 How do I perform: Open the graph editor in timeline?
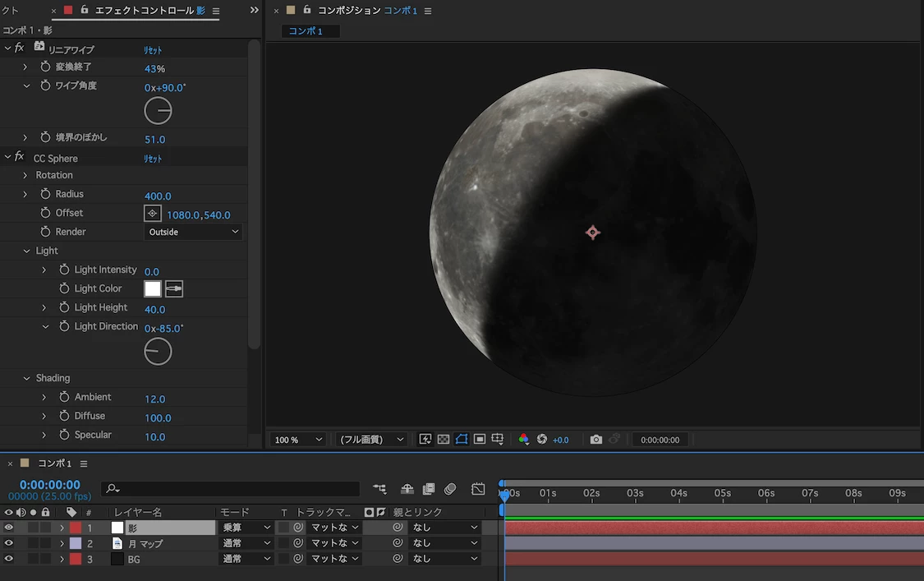pos(478,489)
